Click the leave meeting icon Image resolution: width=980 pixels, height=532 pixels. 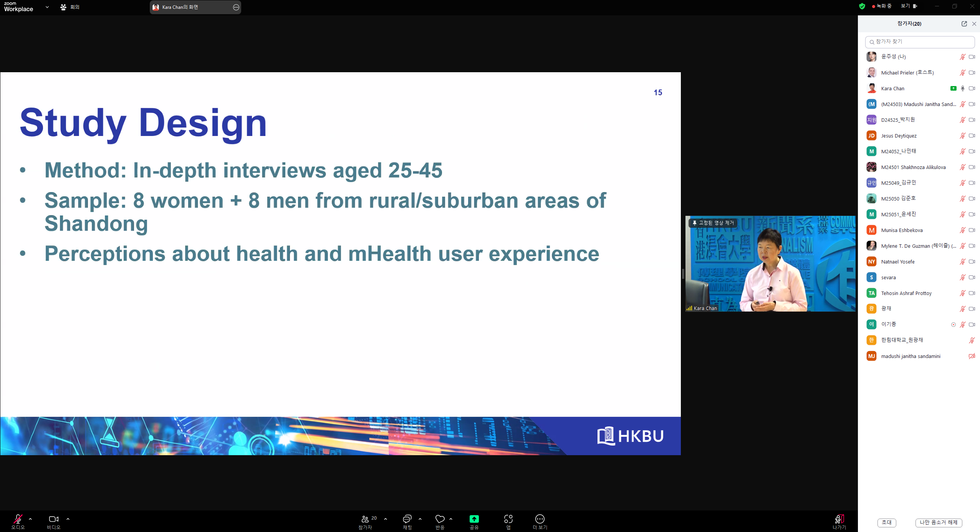(839, 520)
